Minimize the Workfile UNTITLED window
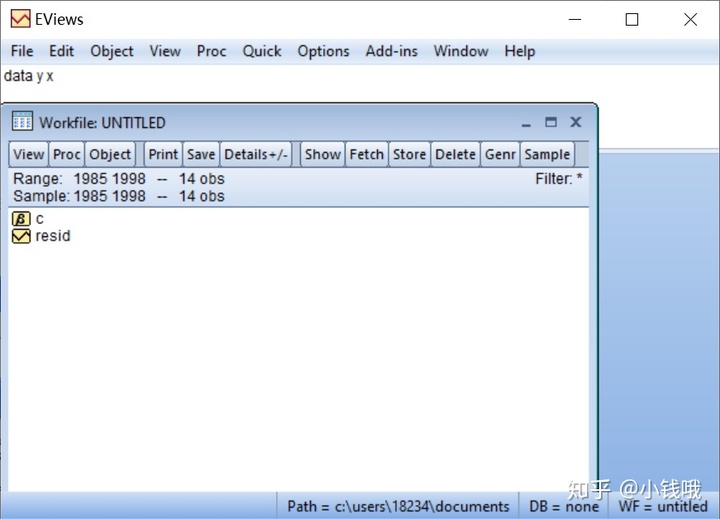The image size is (720, 519). tap(526, 123)
